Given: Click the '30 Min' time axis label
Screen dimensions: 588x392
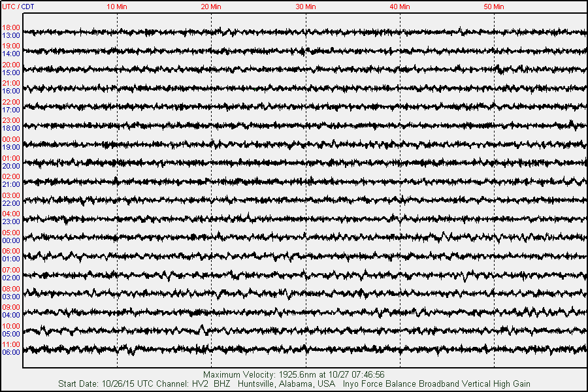Looking at the screenshot, I should [306, 7].
